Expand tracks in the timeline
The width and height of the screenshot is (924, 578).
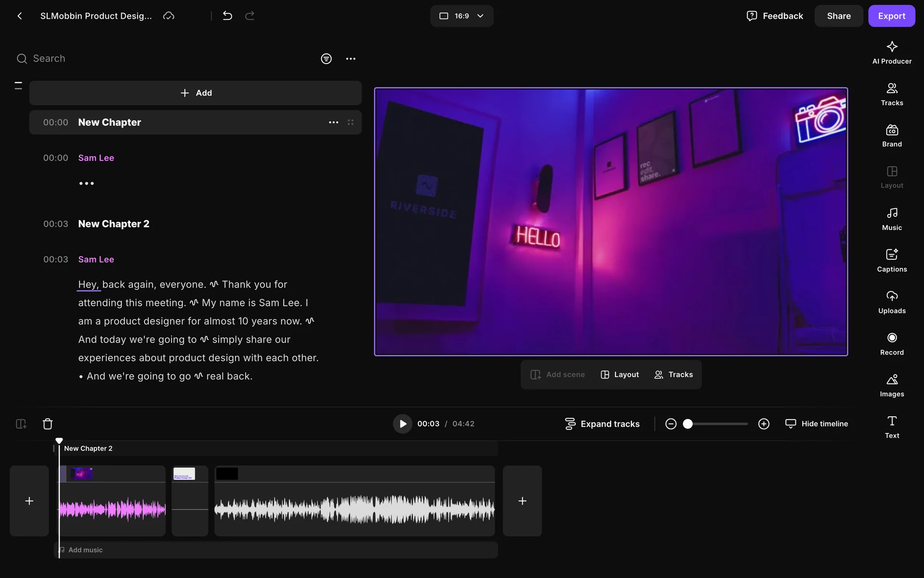602,424
